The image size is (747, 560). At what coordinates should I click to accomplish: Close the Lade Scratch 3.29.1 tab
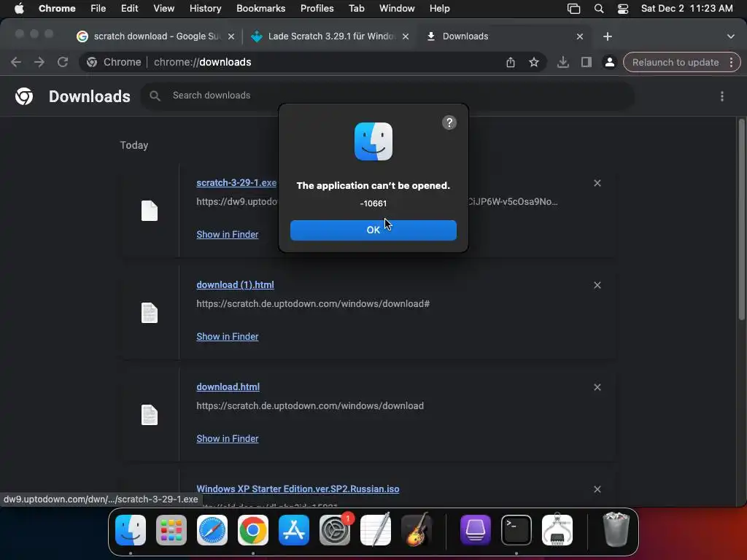pyautogui.click(x=406, y=36)
